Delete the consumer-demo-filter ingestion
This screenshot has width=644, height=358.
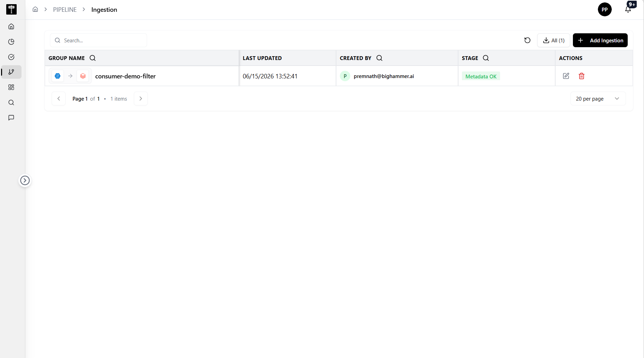pyautogui.click(x=582, y=76)
